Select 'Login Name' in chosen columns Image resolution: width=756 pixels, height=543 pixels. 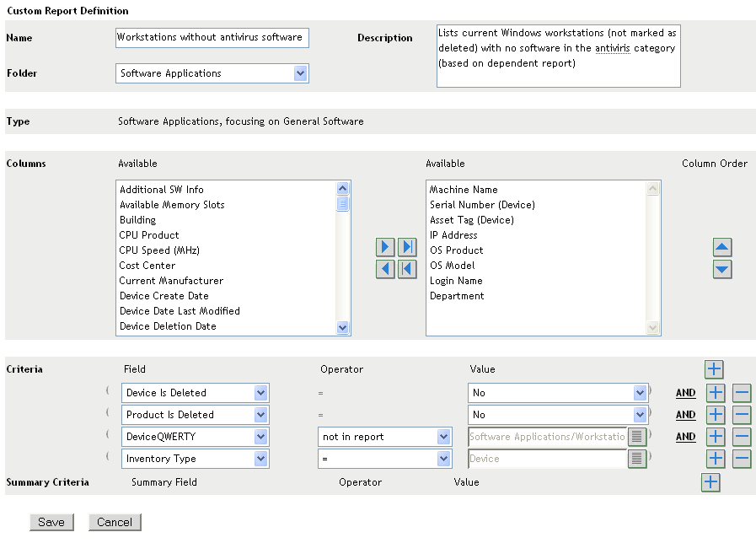[x=456, y=281]
